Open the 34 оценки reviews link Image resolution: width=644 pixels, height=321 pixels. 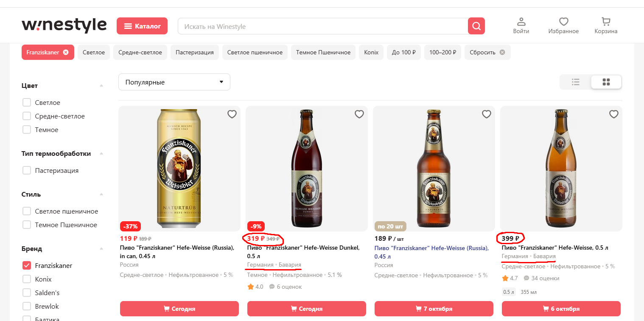coord(541,278)
